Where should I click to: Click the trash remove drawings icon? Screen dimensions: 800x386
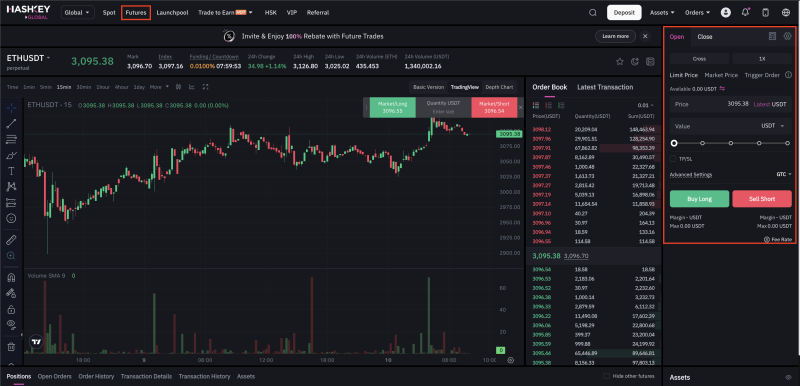(x=11, y=347)
